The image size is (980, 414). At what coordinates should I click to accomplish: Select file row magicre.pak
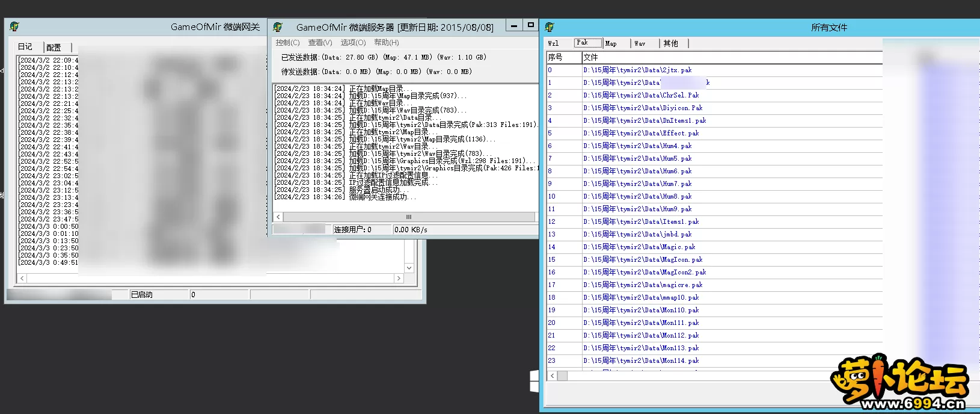click(714, 285)
